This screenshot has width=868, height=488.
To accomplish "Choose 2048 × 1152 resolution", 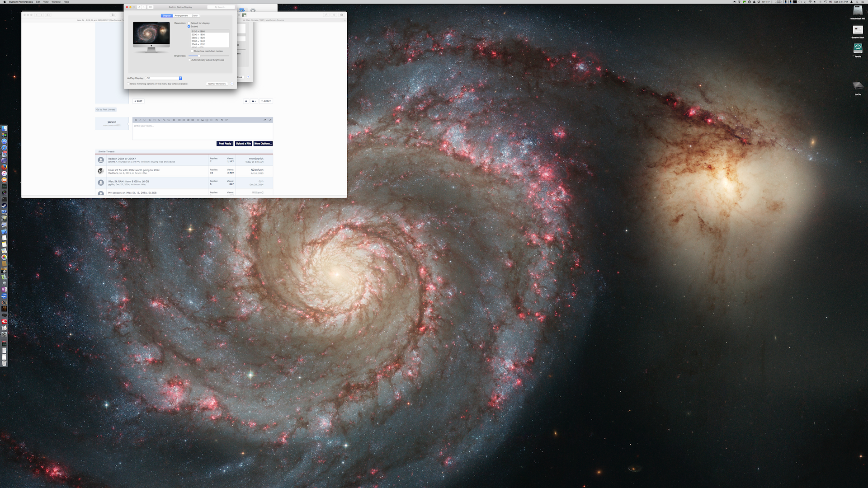I will click(x=210, y=44).
